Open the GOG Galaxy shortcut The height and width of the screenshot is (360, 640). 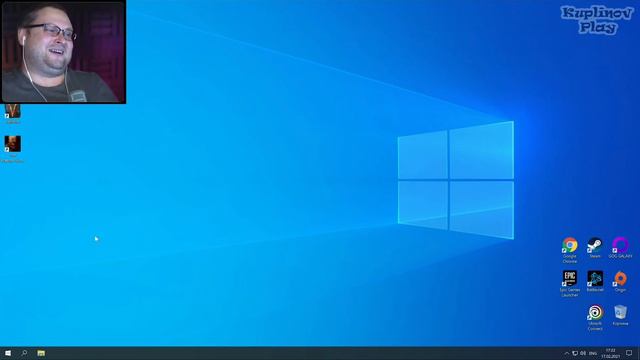[620, 248]
